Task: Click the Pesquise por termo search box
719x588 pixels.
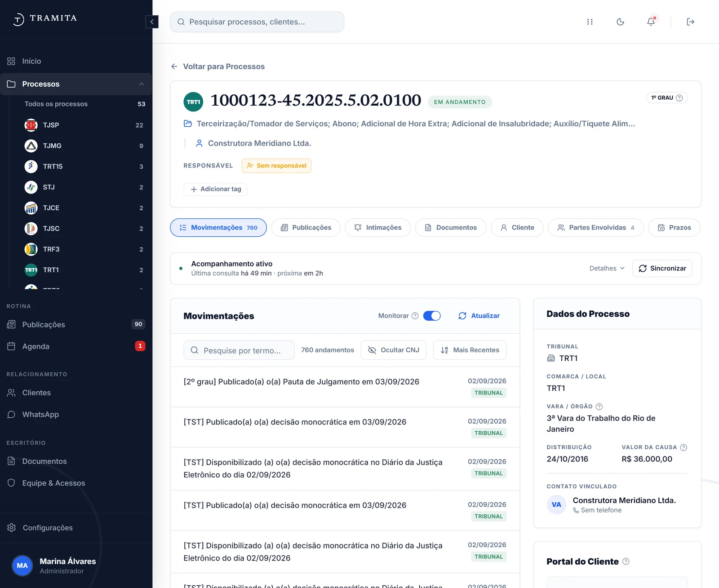Action: click(x=239, y=350)
